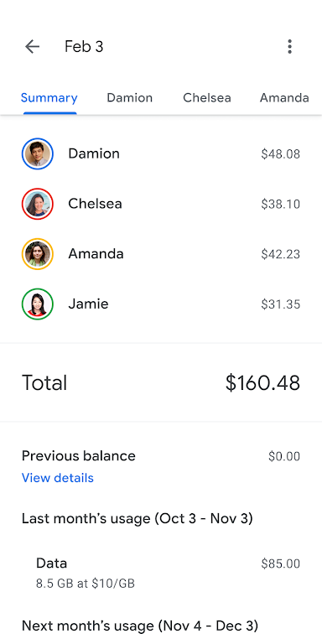Screen dimensions: 322x644
Task: Tap Chelsea's red-ringed avatar
Action: [38, 204]
